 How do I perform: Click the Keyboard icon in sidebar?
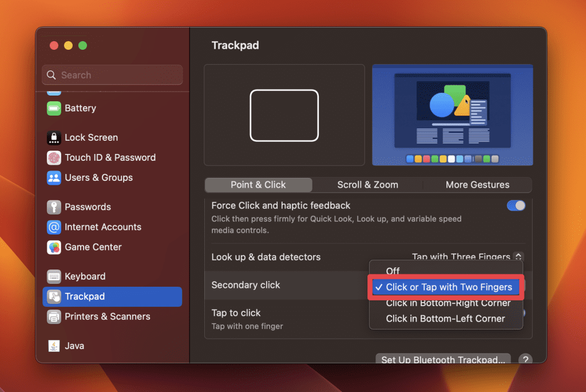54,276
